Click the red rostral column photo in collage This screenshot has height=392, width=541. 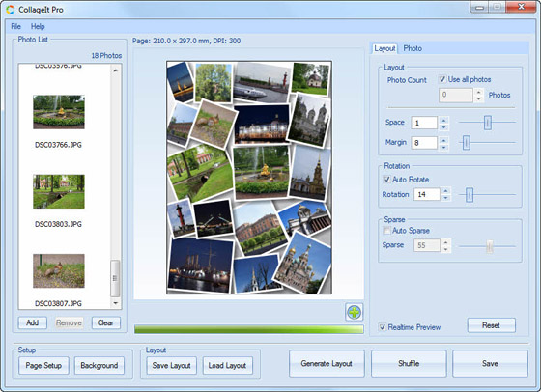[x=181, y=218]
